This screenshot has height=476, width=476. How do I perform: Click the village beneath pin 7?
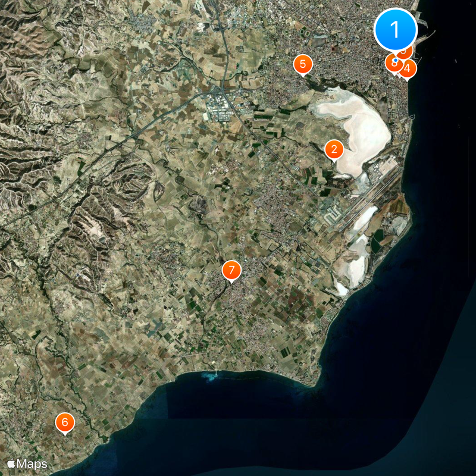[238, 297]
